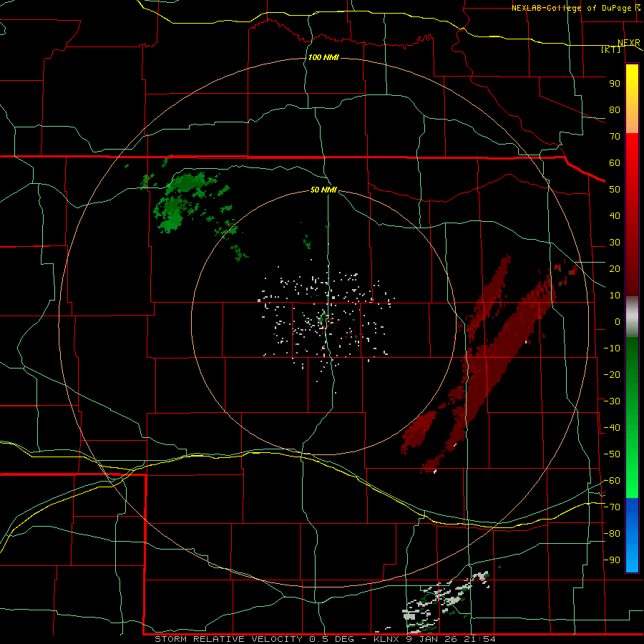Click the -50 scale value
Viewport: 644px width, 644px height.
pos(612,454)
